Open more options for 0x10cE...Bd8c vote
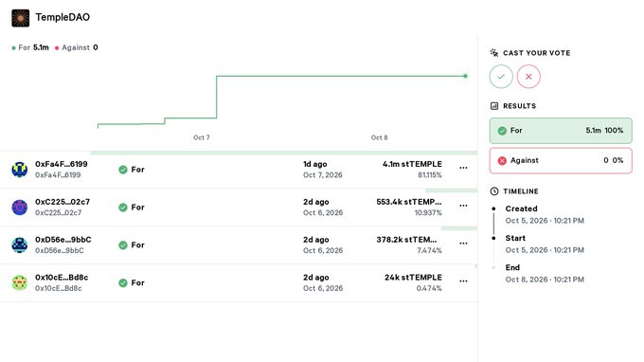Image resolution: width=644 pixels, height=362 pixels. click(x=463, y=281)
